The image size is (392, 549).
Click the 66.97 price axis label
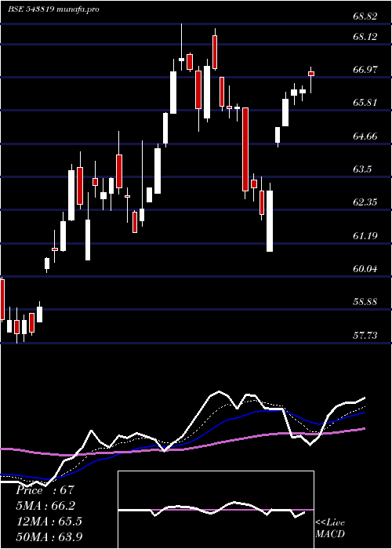click(x=365, y=69)
